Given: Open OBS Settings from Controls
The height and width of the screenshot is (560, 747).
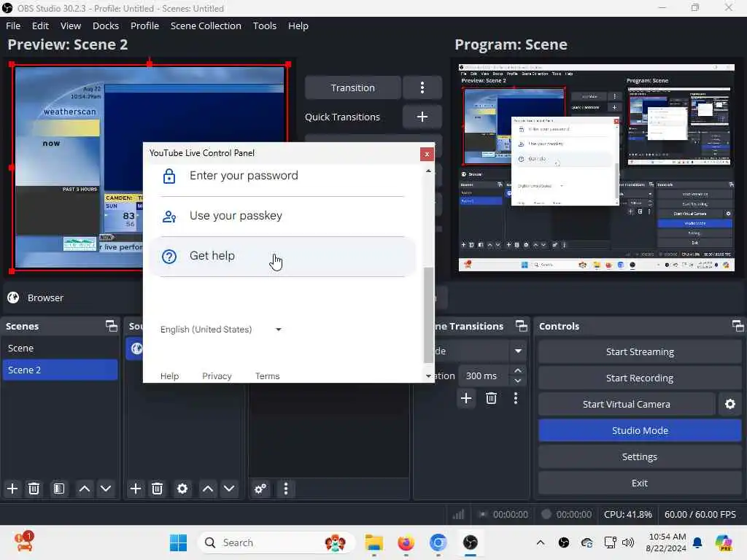Looking at the screenshot, I should pyautogui.click(x=640, y=456).
